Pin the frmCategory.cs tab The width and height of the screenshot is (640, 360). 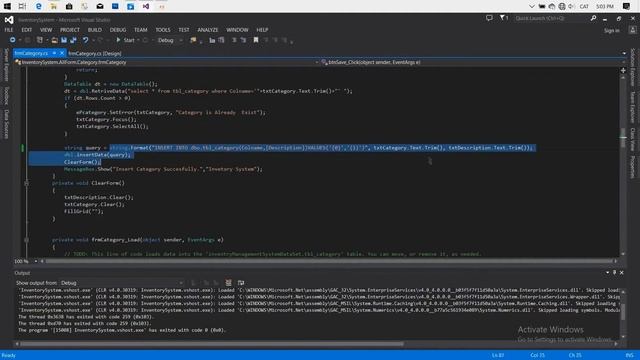point(54,53)
